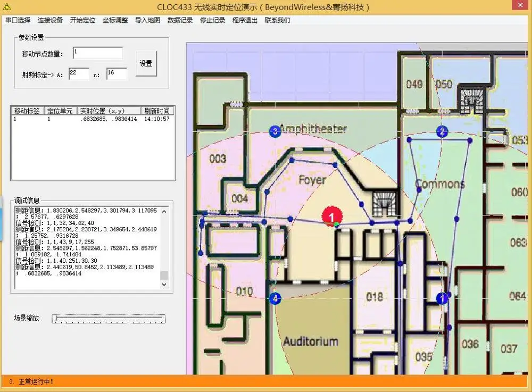Click the debug info scroll up arrow

(164, 211)
